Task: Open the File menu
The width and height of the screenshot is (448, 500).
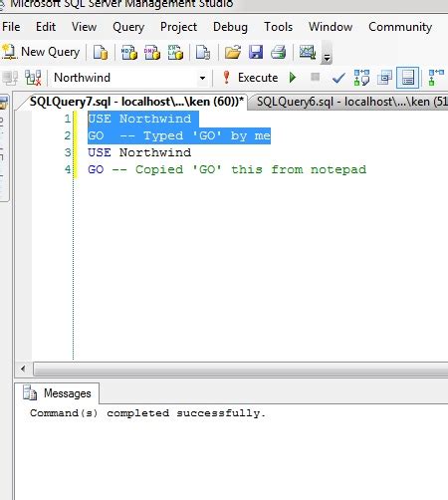Action: coord(11,27)
